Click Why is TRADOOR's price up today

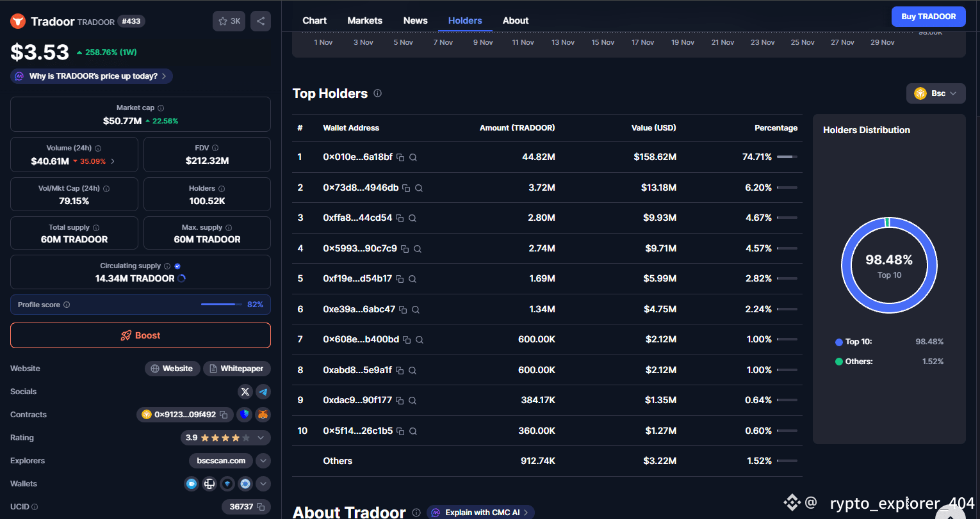[x=92, y=76]
